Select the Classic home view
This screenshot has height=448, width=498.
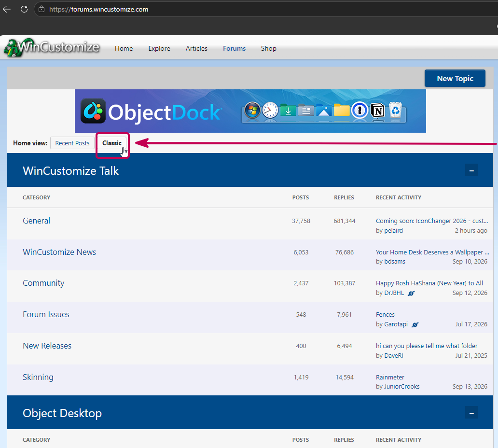click(112, 143)
